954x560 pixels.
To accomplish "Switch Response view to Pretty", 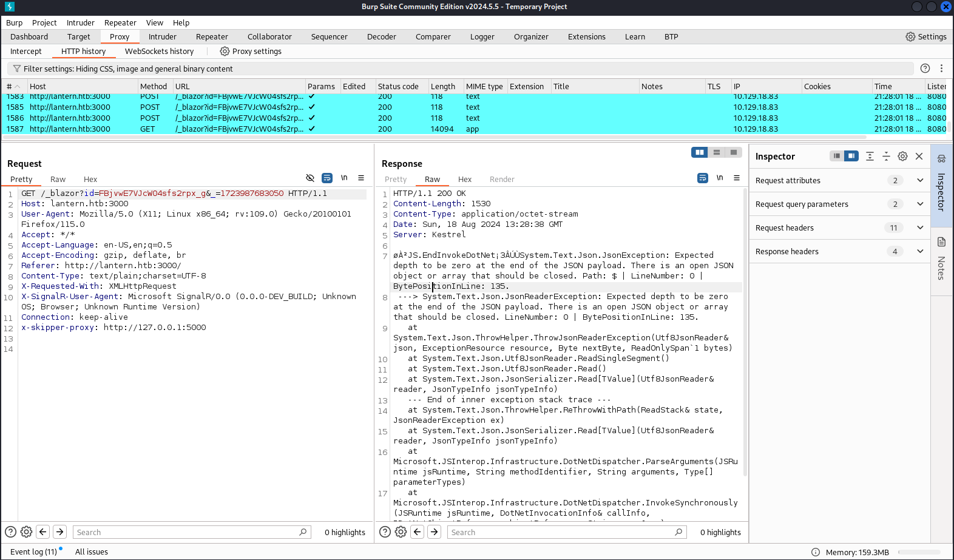I will pos(396,179).
